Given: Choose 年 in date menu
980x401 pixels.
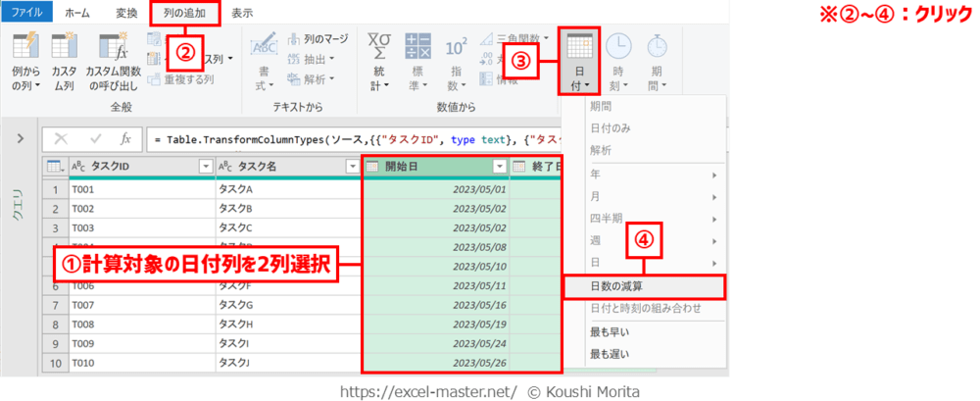Looking at the screenshot, I should pos(655,175).
